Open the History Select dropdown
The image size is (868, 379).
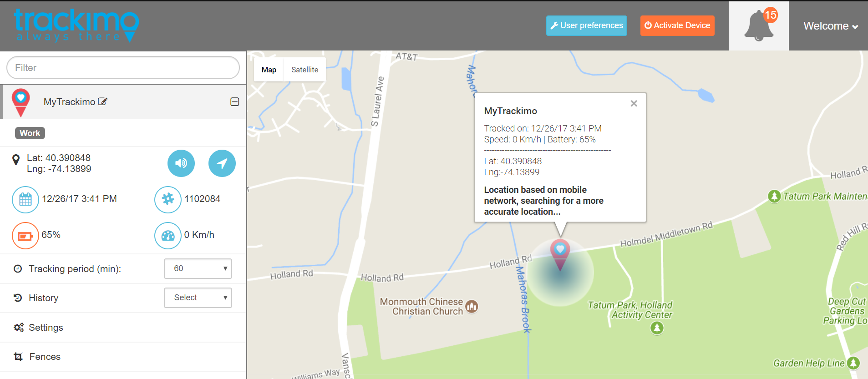pos(198,298)
